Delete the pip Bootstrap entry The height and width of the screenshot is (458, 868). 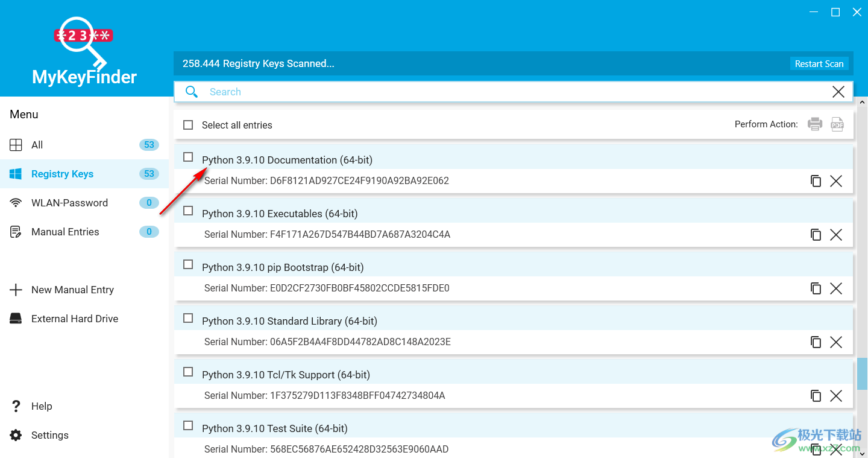click(x=836, y=288)
